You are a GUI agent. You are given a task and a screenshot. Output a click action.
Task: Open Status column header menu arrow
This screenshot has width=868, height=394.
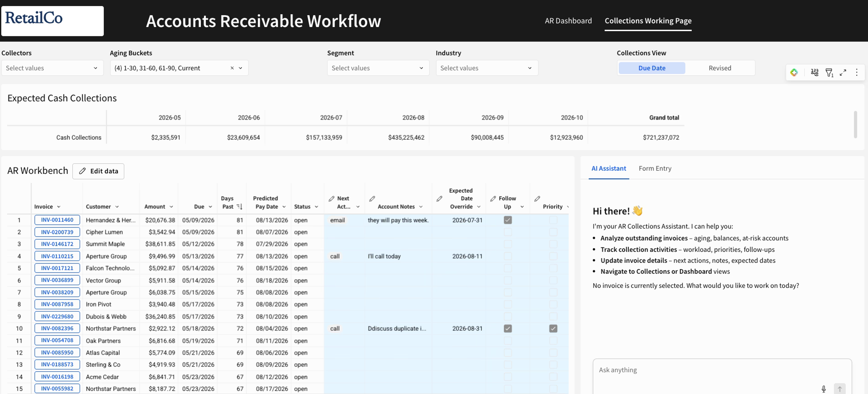(316, 206)
